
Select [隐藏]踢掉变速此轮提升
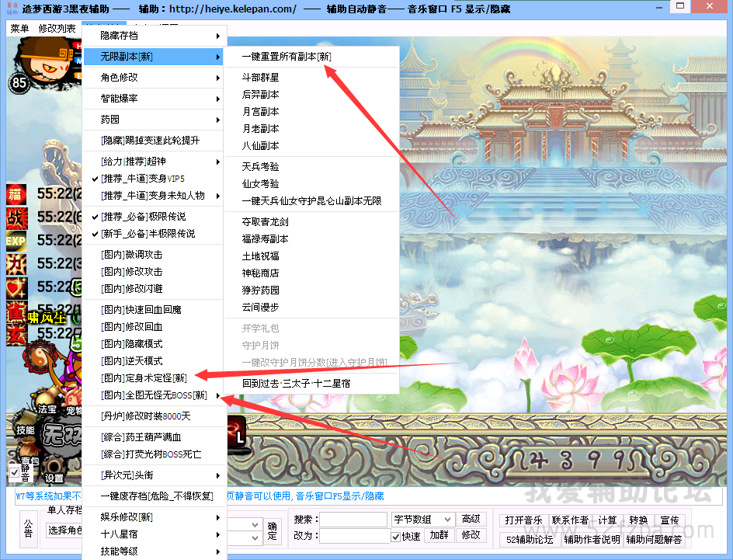click(152, 141)
